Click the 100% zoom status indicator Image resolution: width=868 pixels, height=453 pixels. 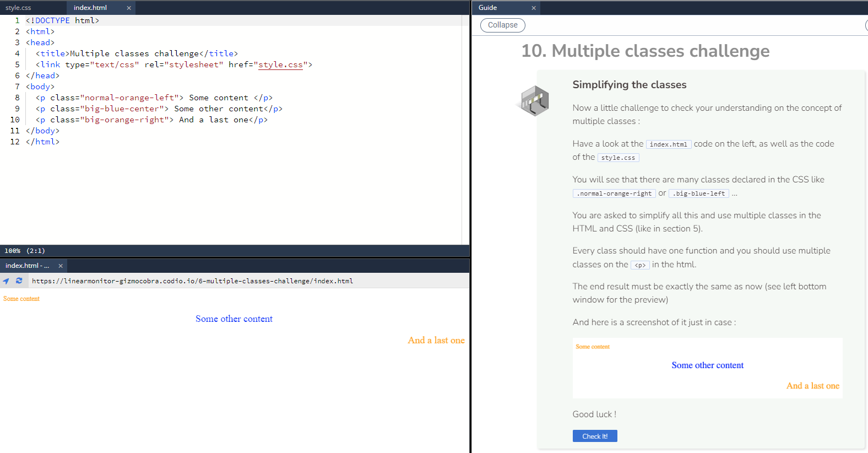pyautogui.click(x=13, y=251)
